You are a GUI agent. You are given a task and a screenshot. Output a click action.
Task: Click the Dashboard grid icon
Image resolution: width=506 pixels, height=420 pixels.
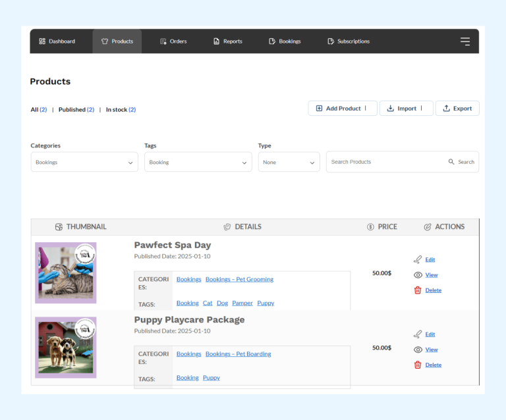42,41
